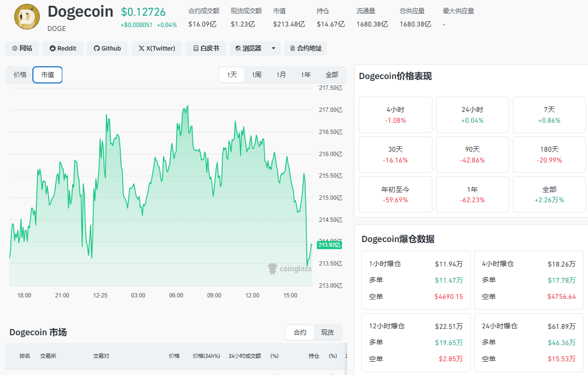This screenshot has width=588, height=375.
Task: Sort the table by 价格(24h%) column
Action: click(x=206, y=356)
